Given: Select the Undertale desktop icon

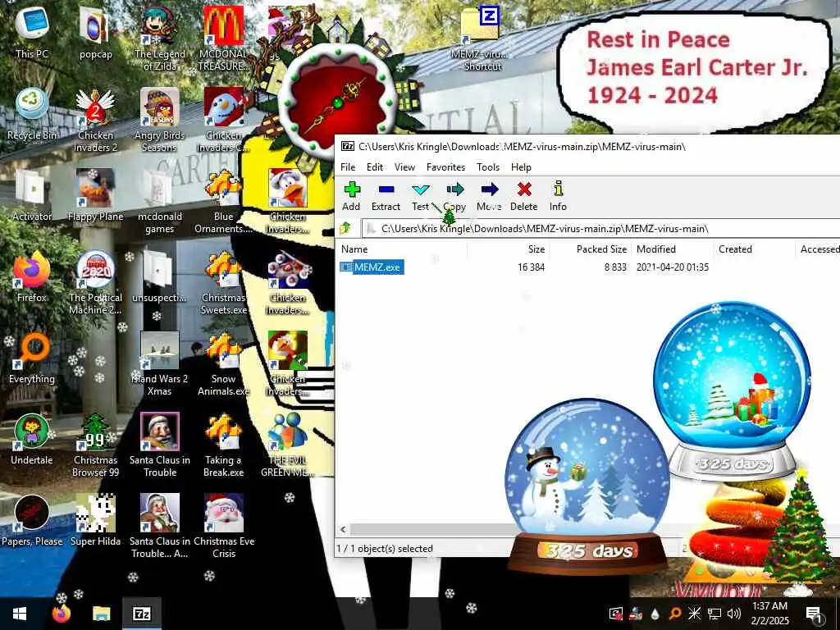Looking at the screenshot, I should tap(32, 440).
